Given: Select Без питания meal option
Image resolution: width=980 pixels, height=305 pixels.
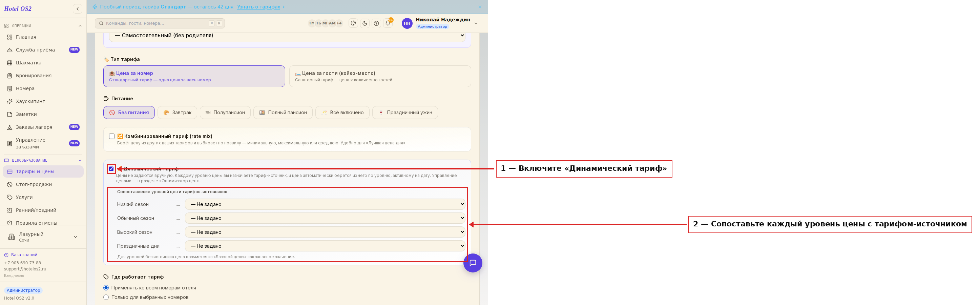Looking at the screenshot, I should click(129, 112).
